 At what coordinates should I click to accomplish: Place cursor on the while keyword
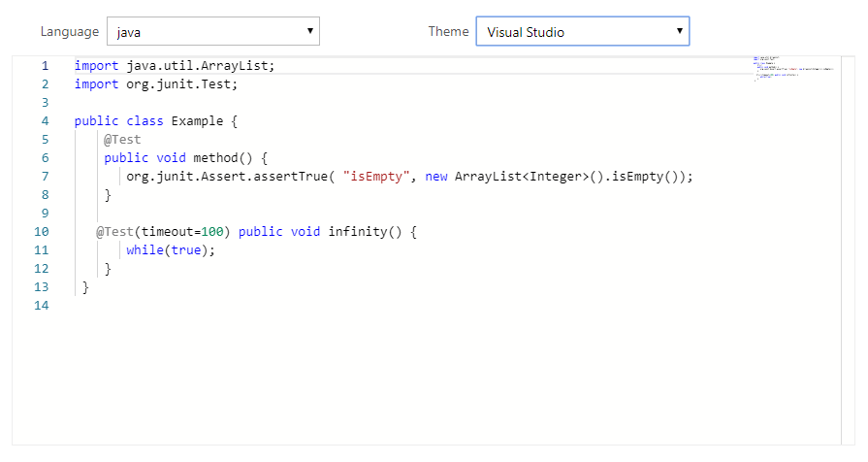145,250
